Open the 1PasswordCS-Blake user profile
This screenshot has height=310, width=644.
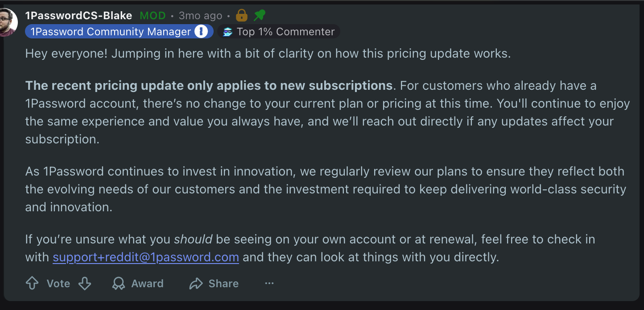click(78, 16)
